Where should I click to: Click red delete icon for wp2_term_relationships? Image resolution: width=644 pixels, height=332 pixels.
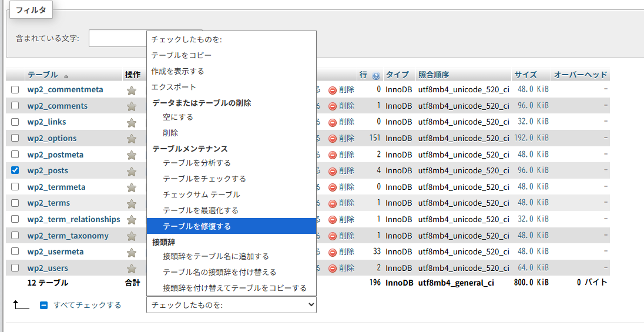click(x=333, y=220)
